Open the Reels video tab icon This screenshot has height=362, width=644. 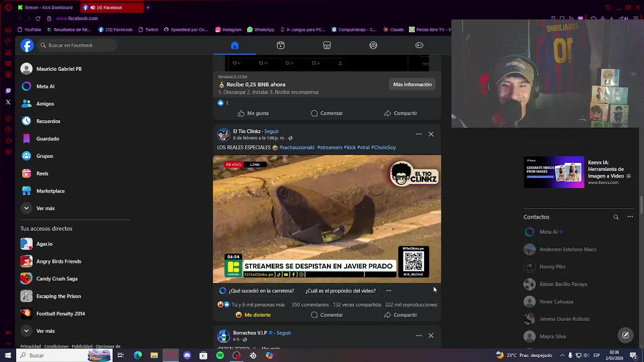(281, 45)
